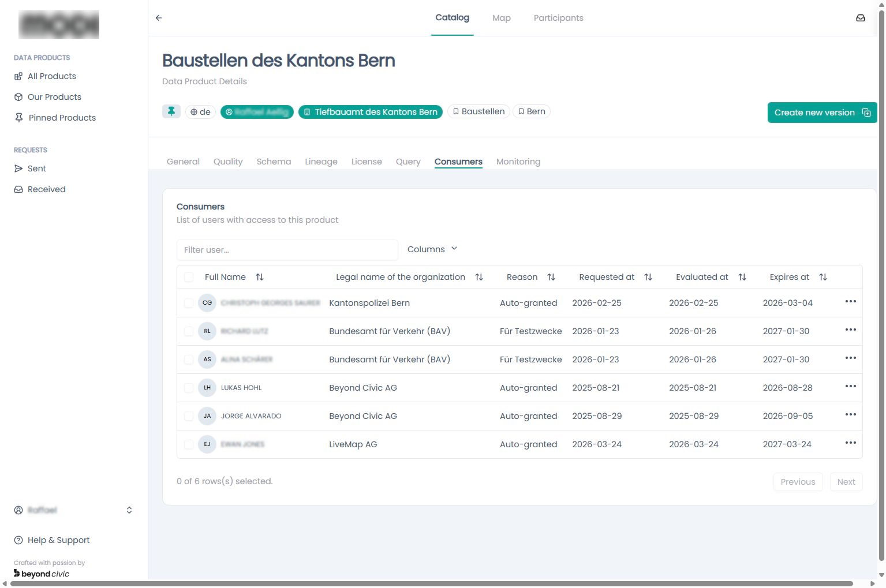Click the LH avatar of Lukas Hohl
Viewport: 886px width, 588px height.
tap(207, 388)
